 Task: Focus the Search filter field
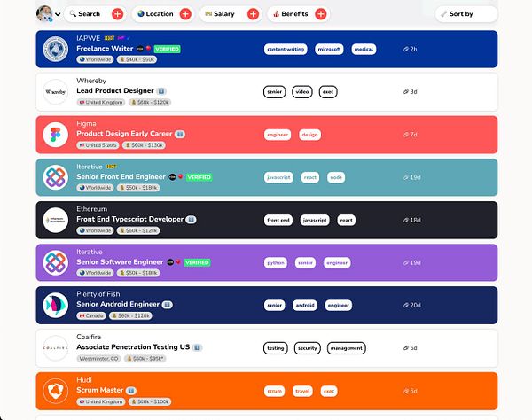(95, 14)
